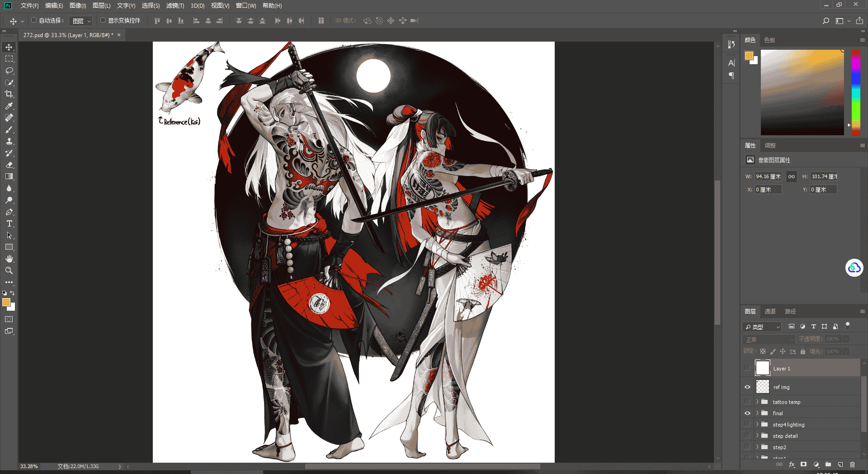The image size is (868, 474).
Task: Pick a color in the color field
Action: click(x=802, y=92)
